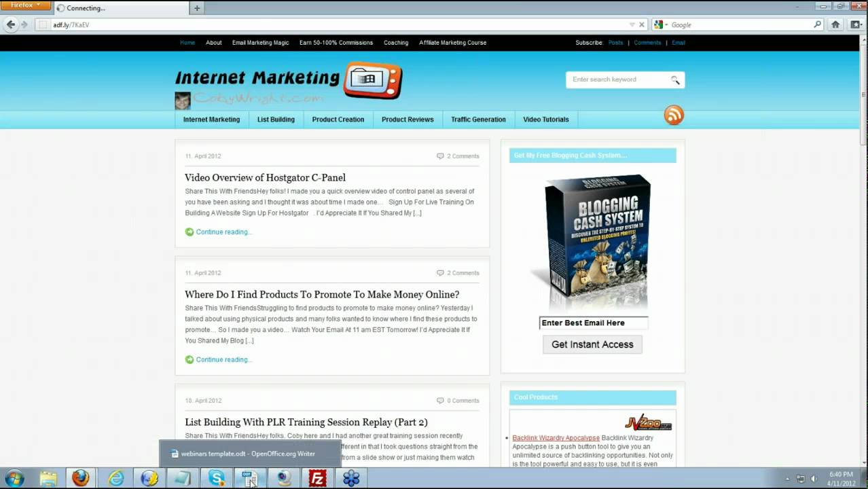The image size is (868, 489).
Task: Click the Firefox back arrow button
Action: tap(10, 24)
